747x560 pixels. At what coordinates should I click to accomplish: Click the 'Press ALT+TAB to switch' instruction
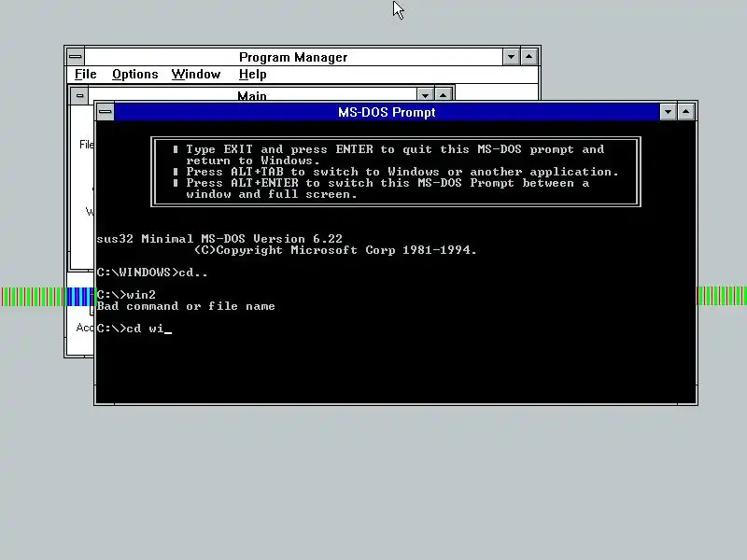[x=395, y=172]
